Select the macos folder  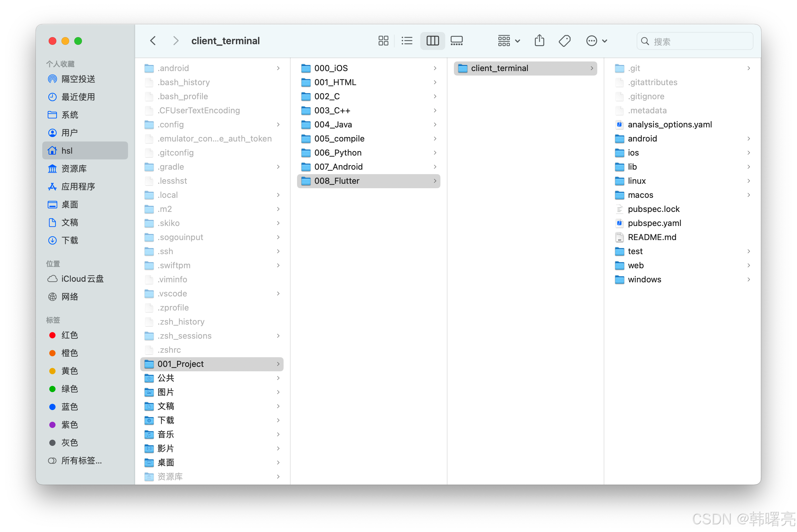(x=682, y=195)
